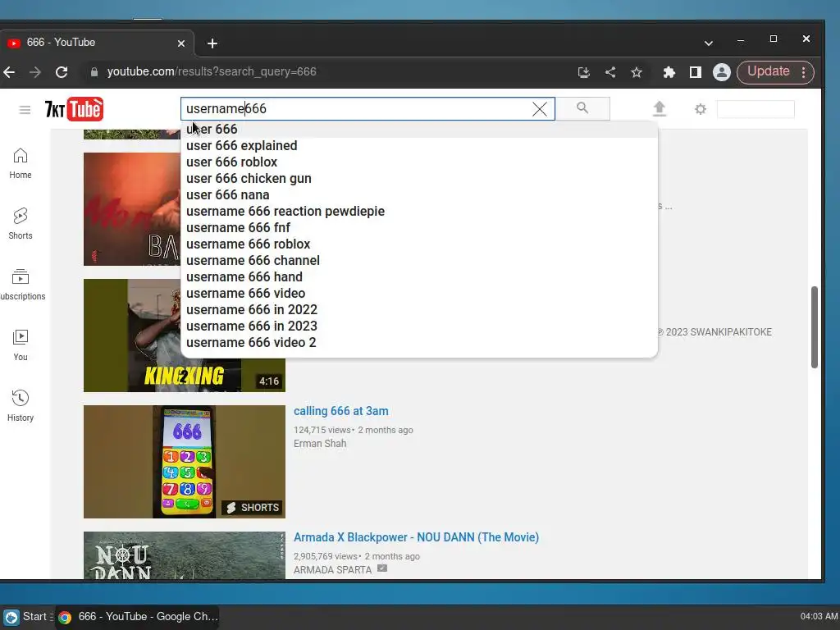Image resolution: width=840 pixels, height=630 pixels.
Task: Open History in the sidebar
Action: (x=21, y=406)
